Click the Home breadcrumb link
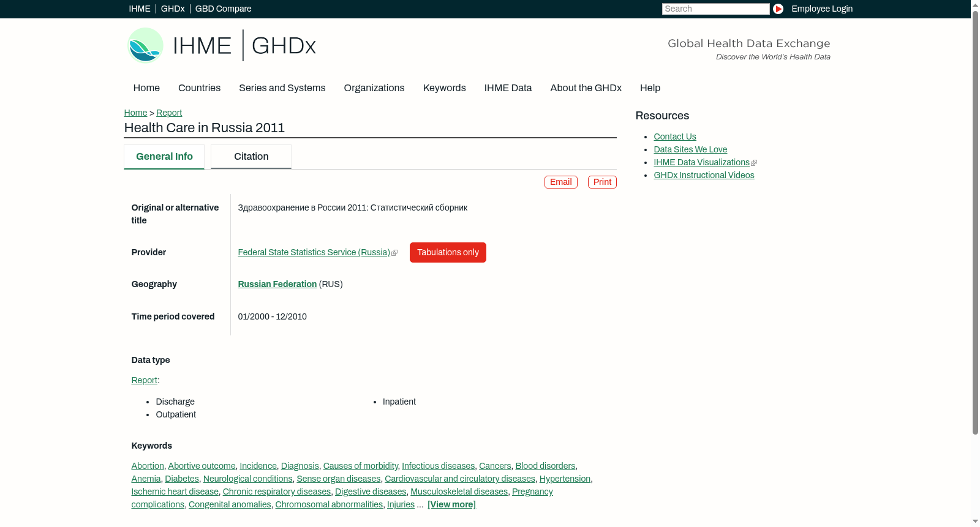Screen dimensions: 980x527 [135, 113]
